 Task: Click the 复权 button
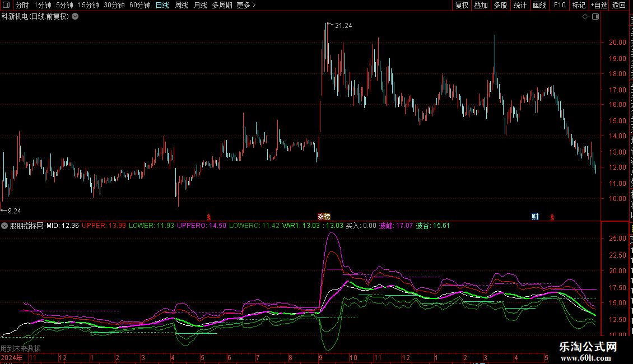click(462, 5)
